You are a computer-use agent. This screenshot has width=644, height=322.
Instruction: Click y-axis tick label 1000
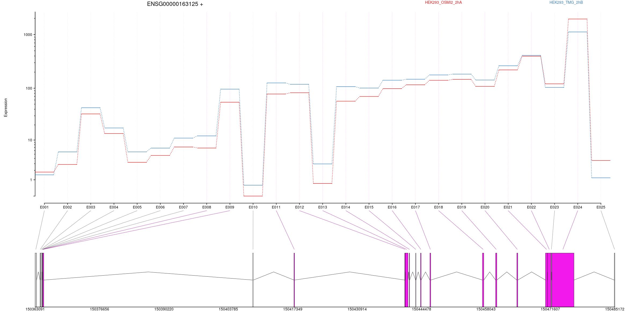pyautogui.click(x=28, y=35)
